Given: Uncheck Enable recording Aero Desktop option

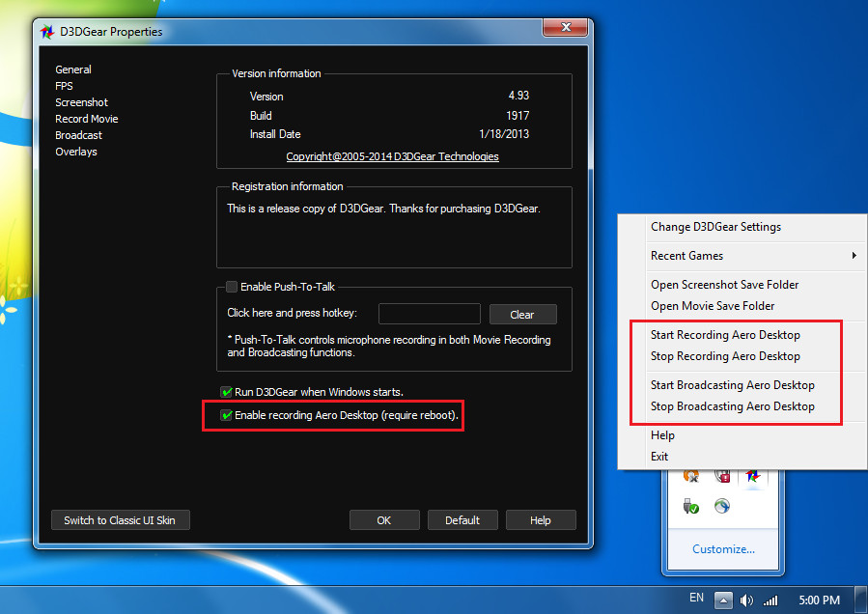Looking at the screenshot, I should [226, 415].
